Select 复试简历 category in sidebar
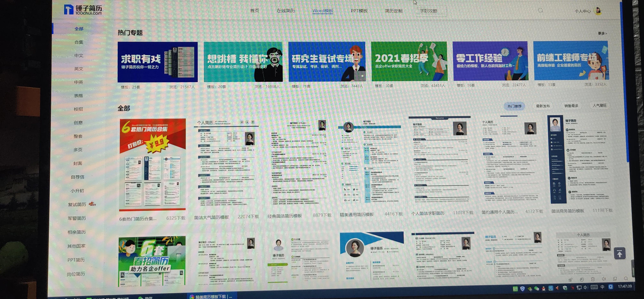The height and width of the screenshot is (299, 644). (x=77, y=204)
